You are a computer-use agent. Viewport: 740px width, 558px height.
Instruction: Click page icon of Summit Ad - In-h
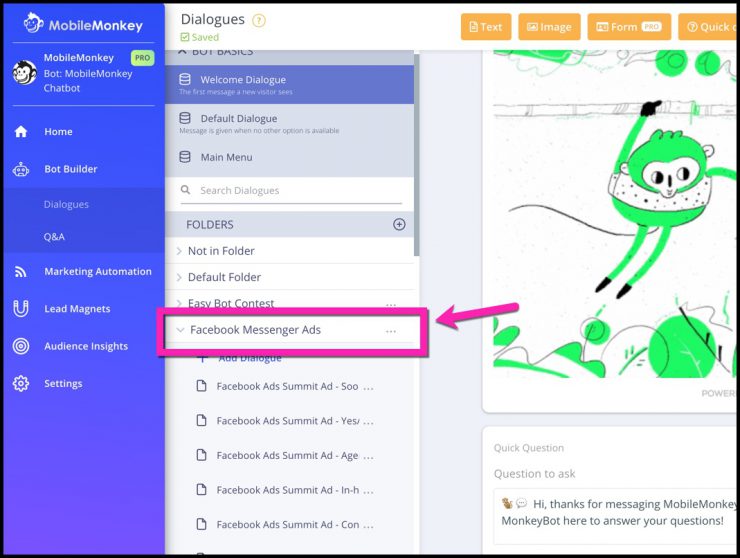click(x=202, y=490)
